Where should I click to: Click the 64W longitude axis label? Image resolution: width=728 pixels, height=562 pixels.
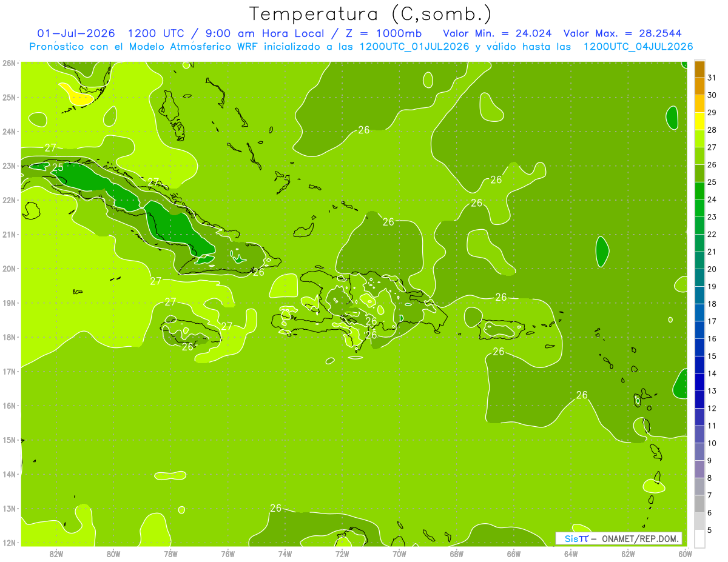[571, 554]
